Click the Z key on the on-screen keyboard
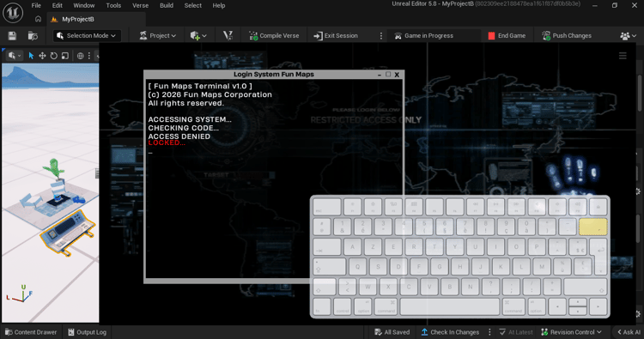The width and height of the screenshot is (644, 339). (373, 246)
